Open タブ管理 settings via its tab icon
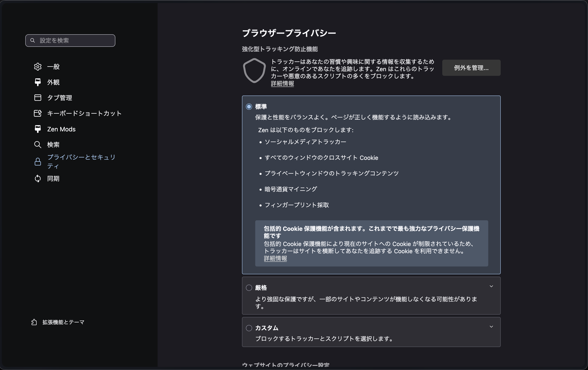 coord(38,98)
